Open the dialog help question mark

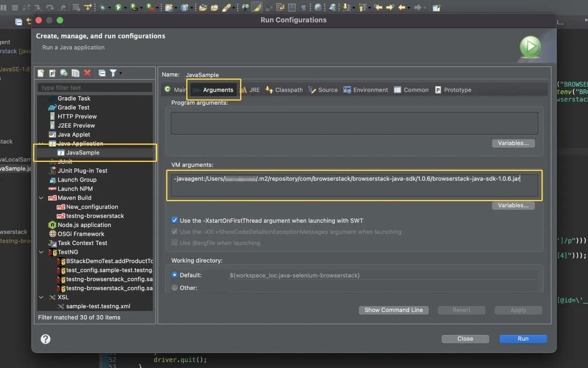click(x=46, y=339)
